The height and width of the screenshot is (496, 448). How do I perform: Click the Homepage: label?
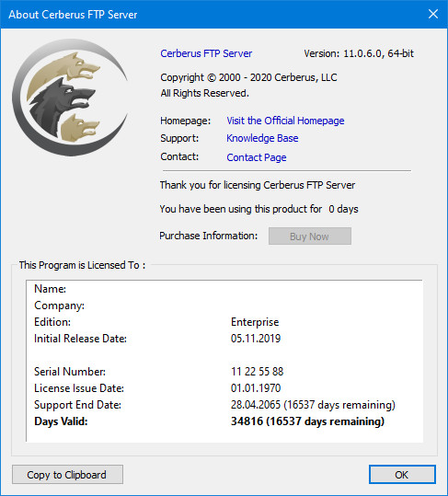click(185, 121)
